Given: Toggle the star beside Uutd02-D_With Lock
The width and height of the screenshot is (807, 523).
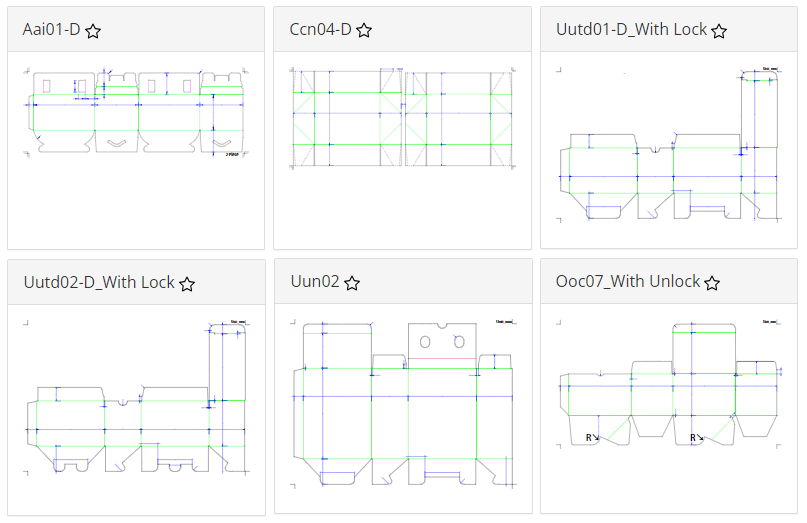Looking at the screenshot, I should tap(187, 284).
